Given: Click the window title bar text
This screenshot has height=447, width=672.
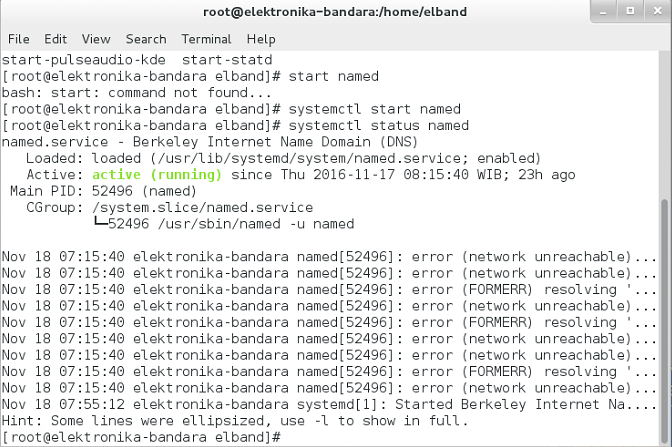Looking at the screenshot, I should tap(335, 12).
